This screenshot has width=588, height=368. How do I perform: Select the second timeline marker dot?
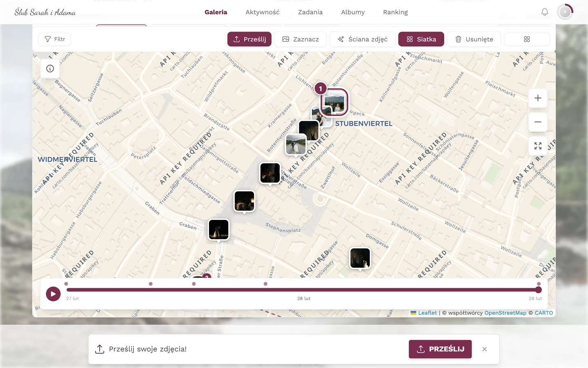coord(151,284)
